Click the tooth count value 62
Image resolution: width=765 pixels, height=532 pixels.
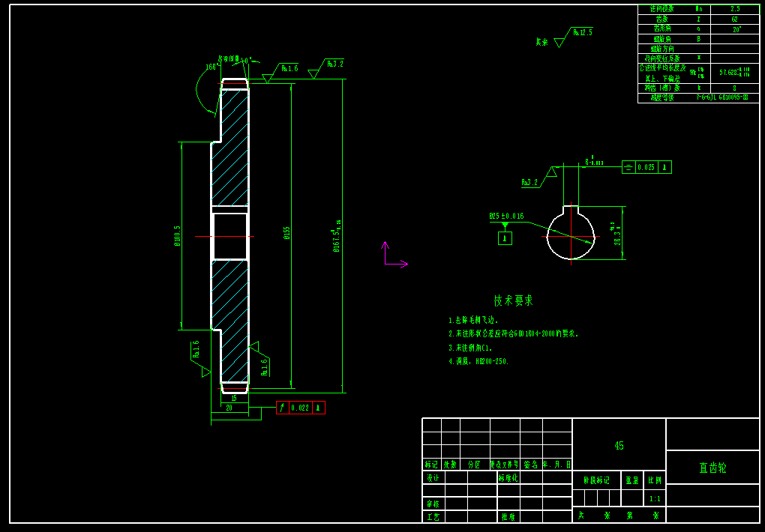pos(735,19)
